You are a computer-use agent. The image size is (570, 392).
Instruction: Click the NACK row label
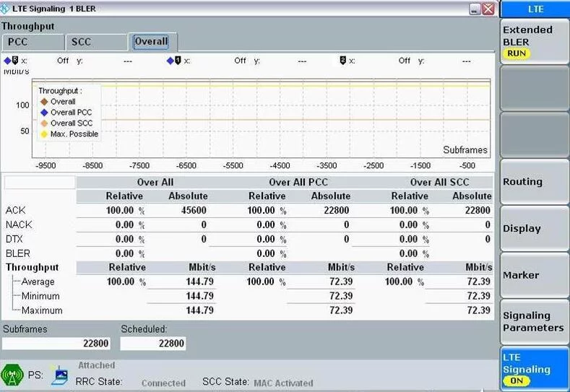[x=19, y=225]
